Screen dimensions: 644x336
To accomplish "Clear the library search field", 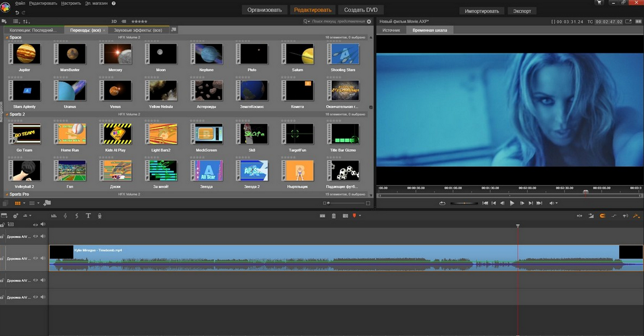I will click(x=369, y=21).
